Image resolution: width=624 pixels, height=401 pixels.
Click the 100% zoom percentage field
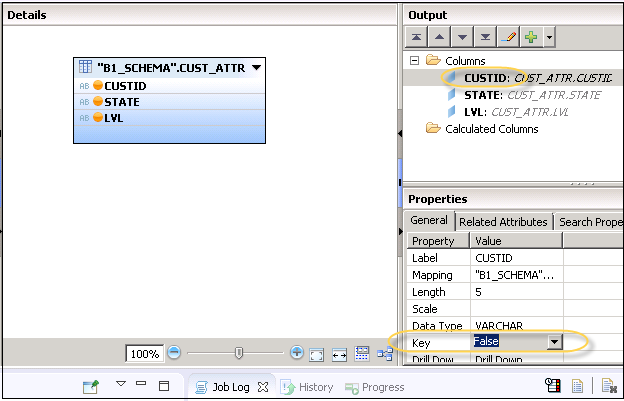[x=145, y=354]
